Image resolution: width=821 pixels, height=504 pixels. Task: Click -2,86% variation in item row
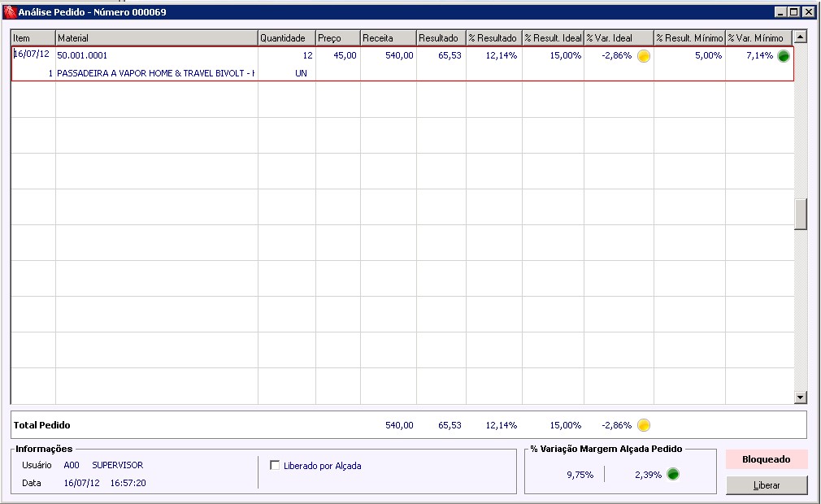coord(617,55)
